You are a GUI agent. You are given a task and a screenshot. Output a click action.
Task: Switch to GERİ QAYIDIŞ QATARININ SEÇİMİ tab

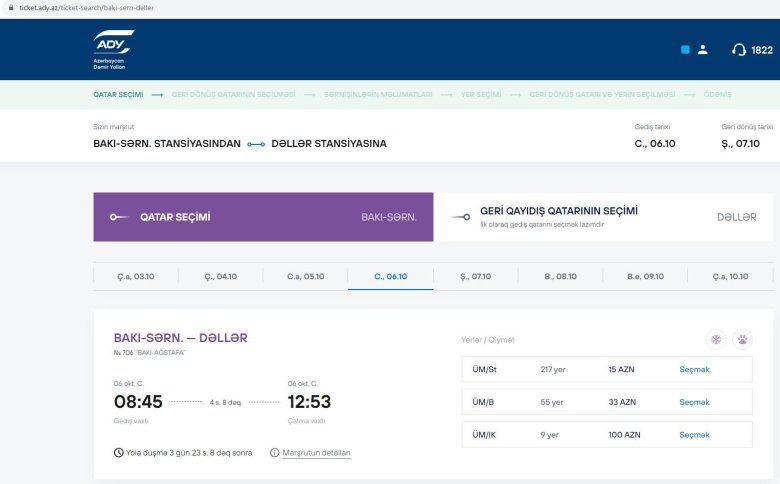(x=558, y=211)
